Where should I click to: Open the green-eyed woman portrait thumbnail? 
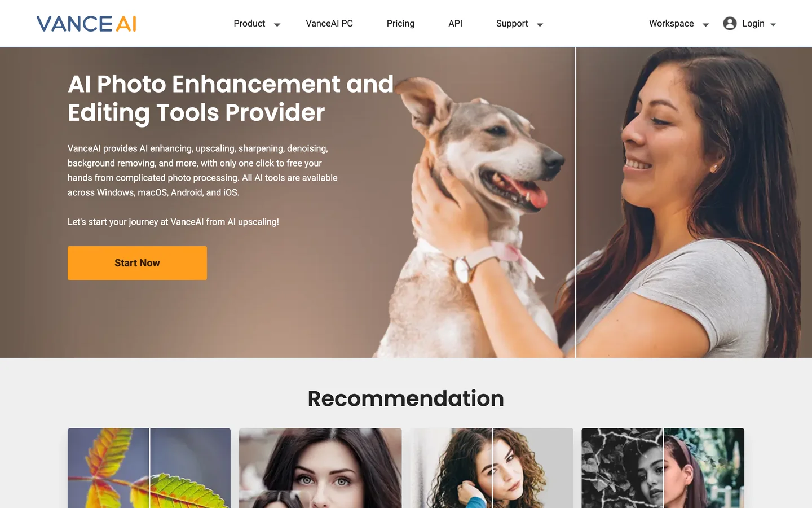coord(320,468)
